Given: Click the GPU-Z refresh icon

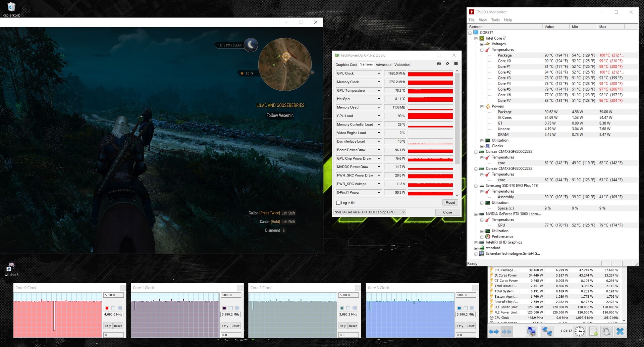Looking at the screenshot, I should 447,64.
